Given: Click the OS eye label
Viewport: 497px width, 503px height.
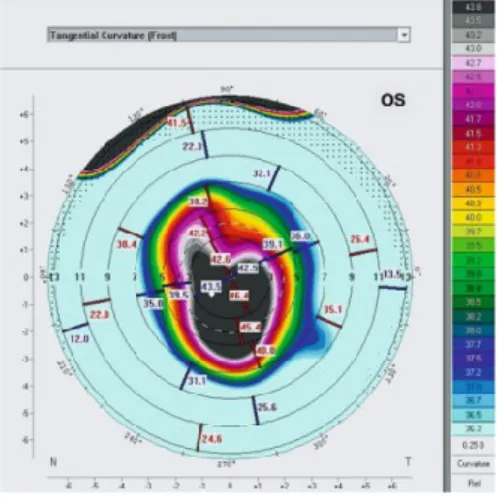Looking at the screenshot, I should point(393,100).
